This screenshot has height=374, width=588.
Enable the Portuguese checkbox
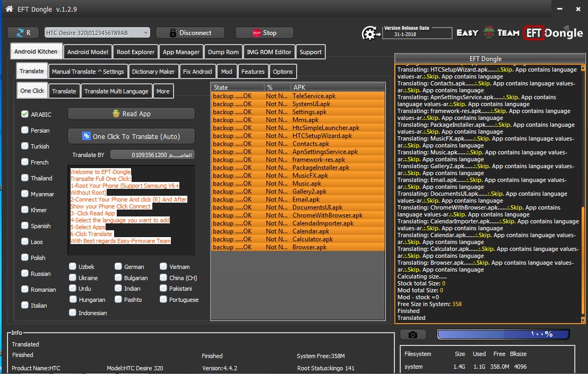coord(163,299)
